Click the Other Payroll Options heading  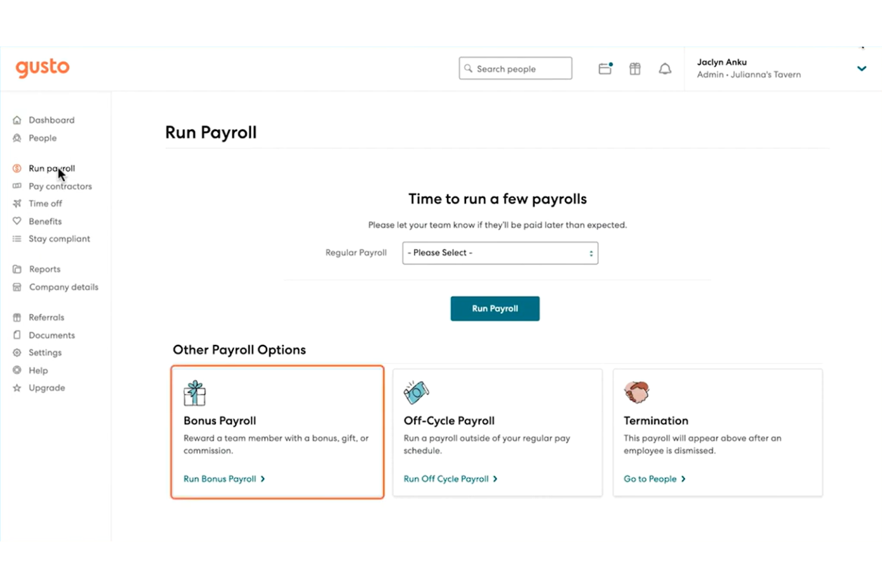pyautogui.click(x=240, y=350)
